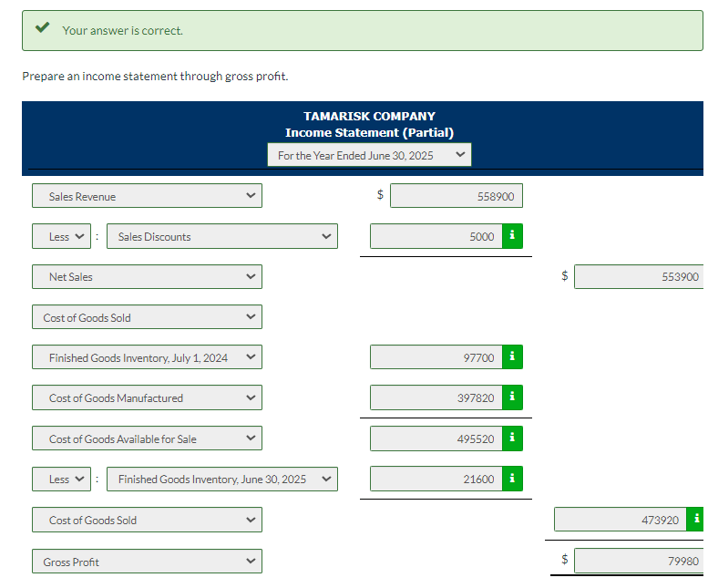Click info icon beside 495520 available value
Screen dimensions: 708x588
coord(512,438)
